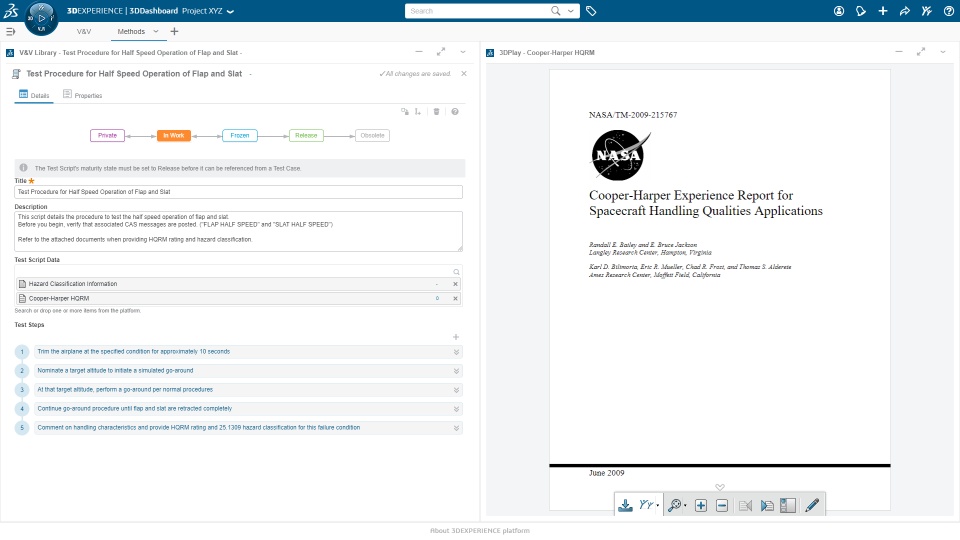Open the top bar help question mark

pyautogui.click(x=948, y=10)
